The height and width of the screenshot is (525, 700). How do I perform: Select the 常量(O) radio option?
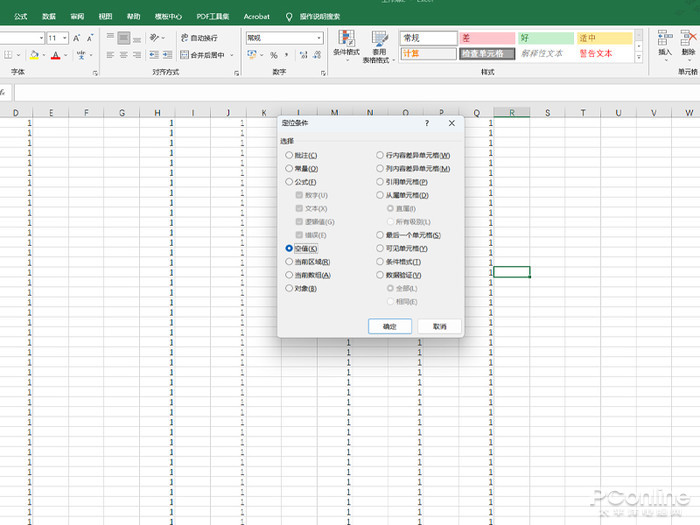point(289,168)
